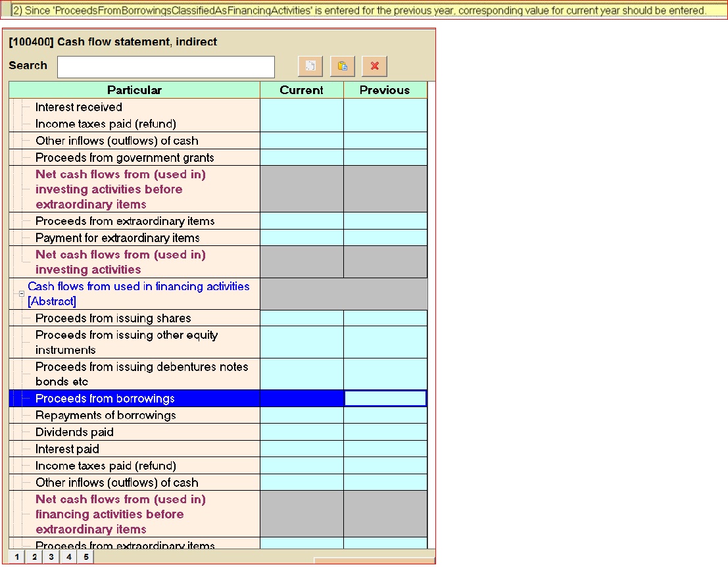Click the copy icon beside the search box
The width and height of the screenshot is (728, 567).
tap(310, 66)
